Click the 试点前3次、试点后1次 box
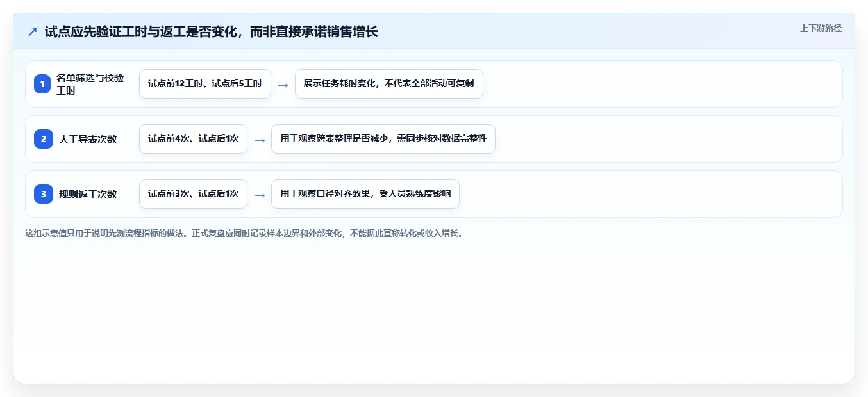Image resolution: width=868 pixels, height=397 pixels. [193, 194]
